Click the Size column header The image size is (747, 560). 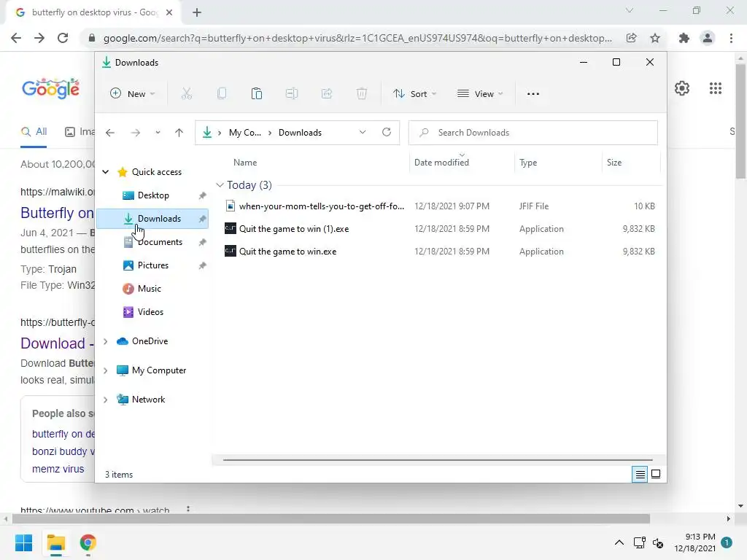pyautogui.click(x=614, y=163)
